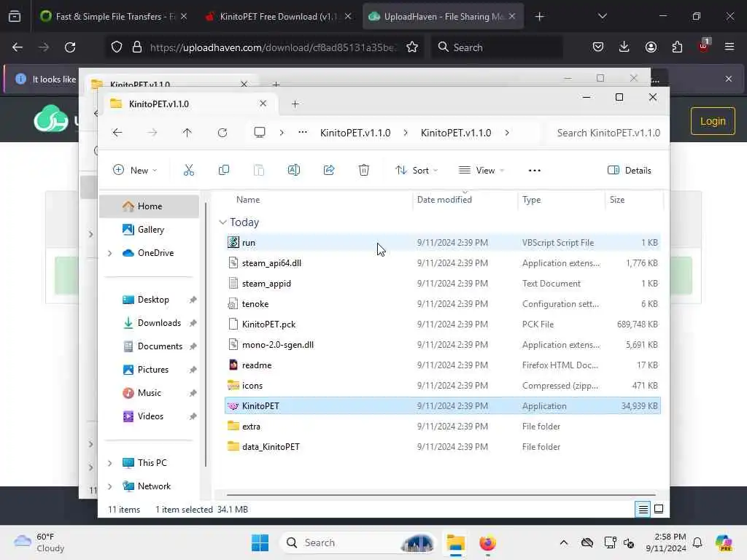Open the See more ellipsis in the toolbar
The width and height of the screenshot is (747, 560).
tap(535, 170)
